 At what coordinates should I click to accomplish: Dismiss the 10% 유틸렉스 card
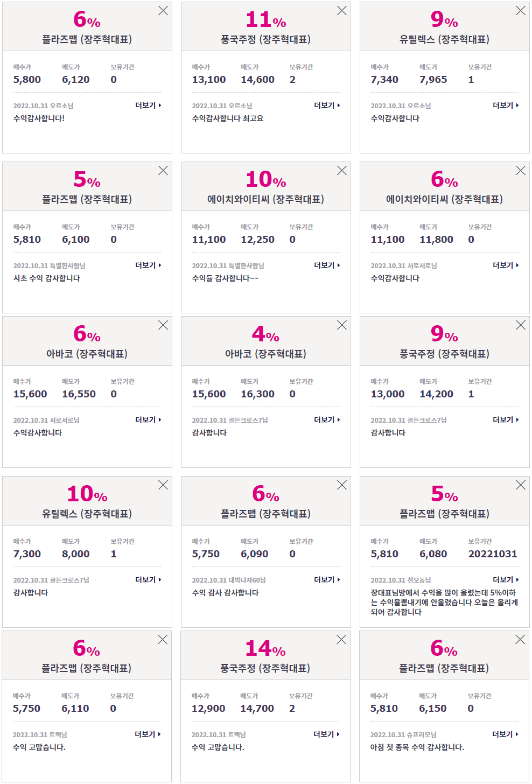[x=163, y=485]
